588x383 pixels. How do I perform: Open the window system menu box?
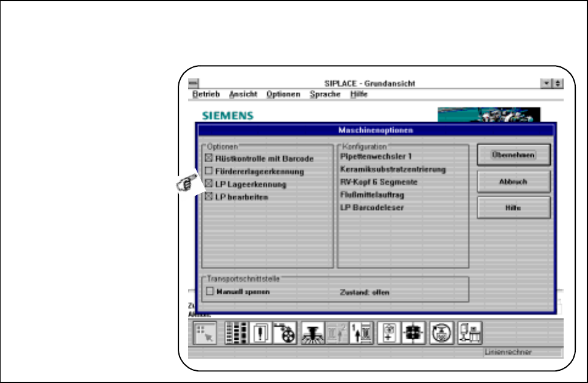[x=194, y=83]
